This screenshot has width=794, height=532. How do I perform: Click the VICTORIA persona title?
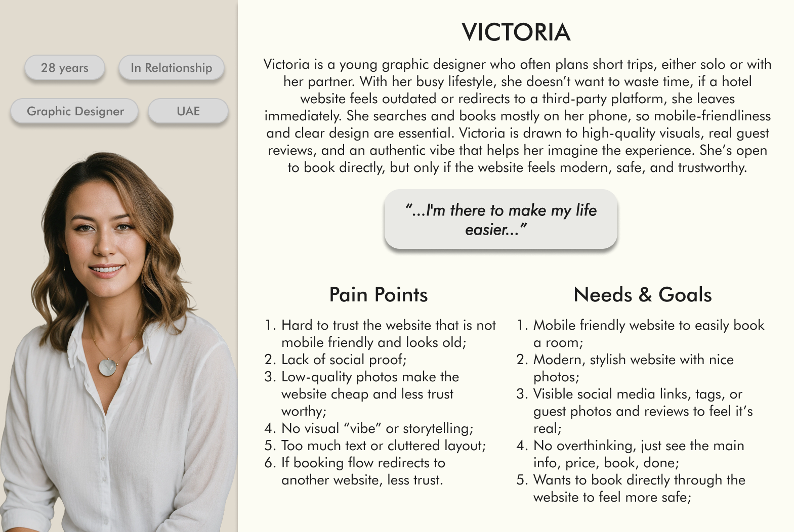(x=516, y=32)
